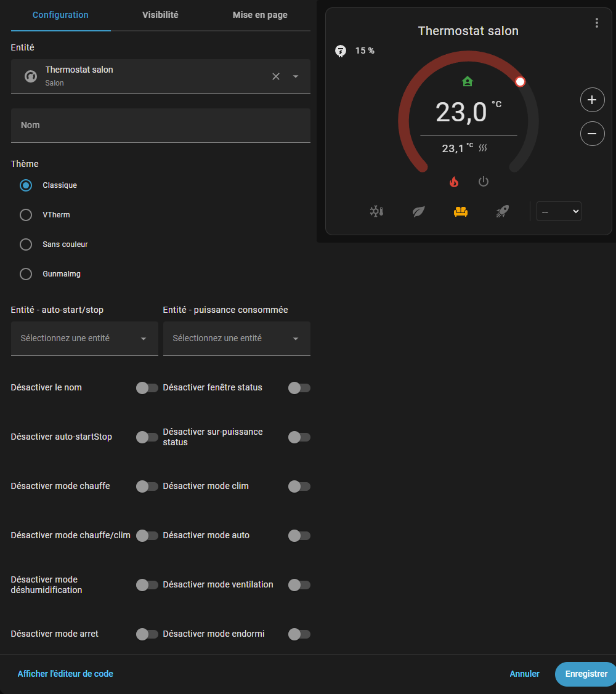Open the Mise en page tab
Viewport: 616px width, 694px height.
260,15
